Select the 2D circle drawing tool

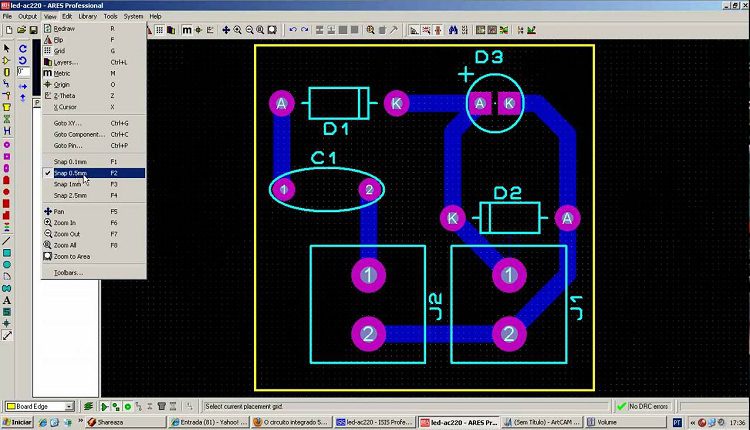7,264
